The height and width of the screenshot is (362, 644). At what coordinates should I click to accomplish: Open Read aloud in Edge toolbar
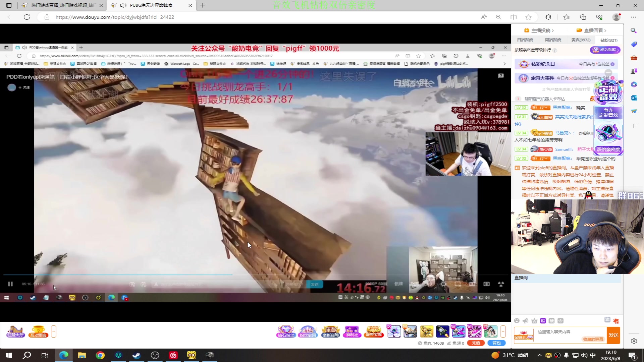484,17
